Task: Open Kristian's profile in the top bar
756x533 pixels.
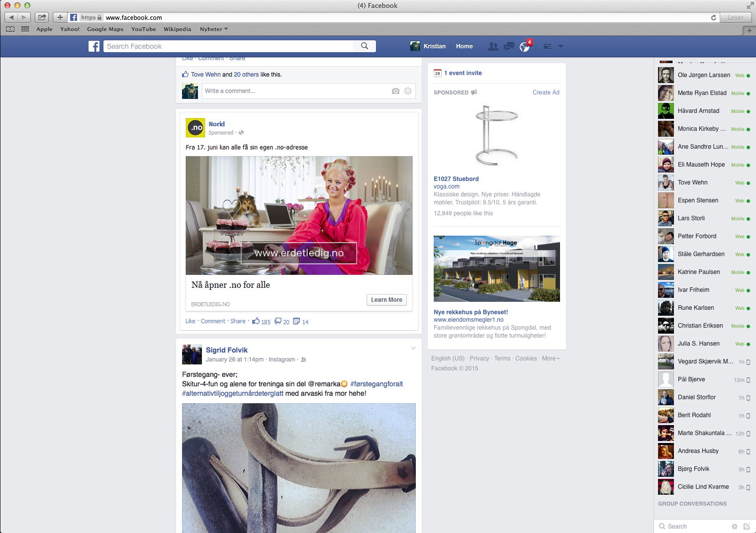Action: (428, 46)
